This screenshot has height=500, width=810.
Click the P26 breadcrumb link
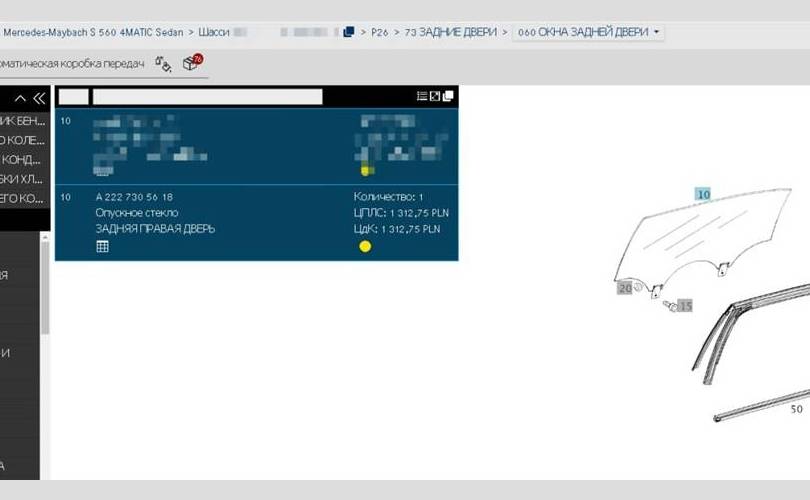click(x=379, y=32)
